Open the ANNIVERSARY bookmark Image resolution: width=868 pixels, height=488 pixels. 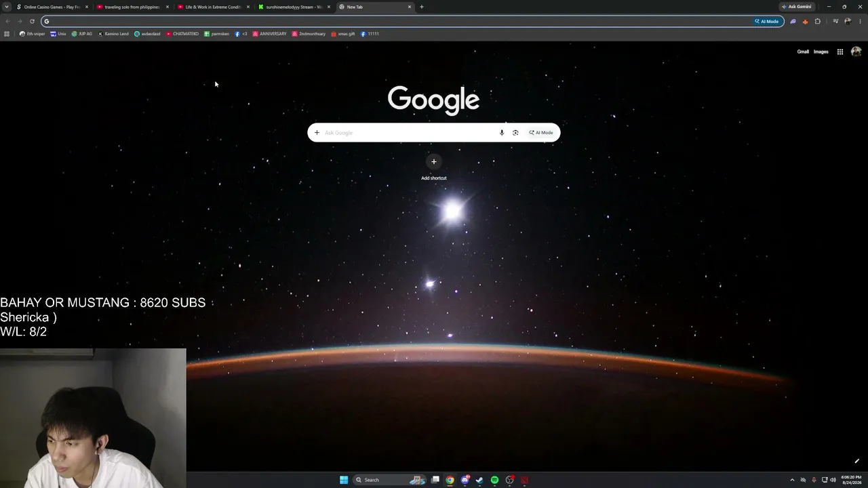[269, 34]
